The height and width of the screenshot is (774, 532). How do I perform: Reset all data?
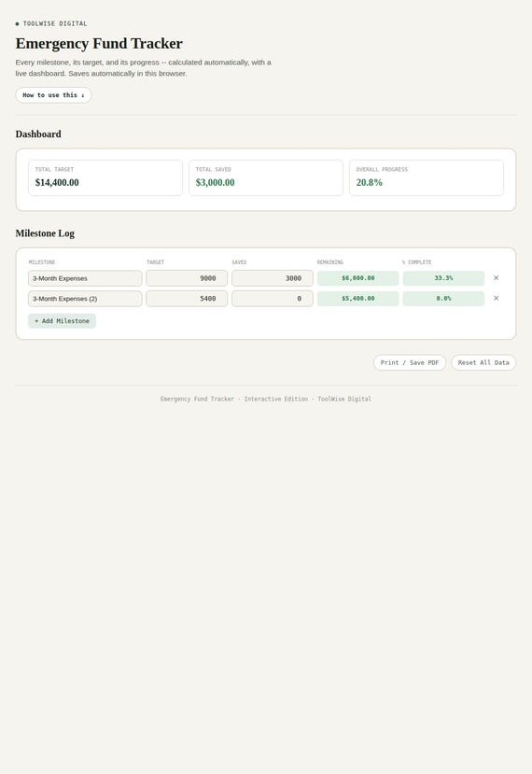[x=483, y=362]
